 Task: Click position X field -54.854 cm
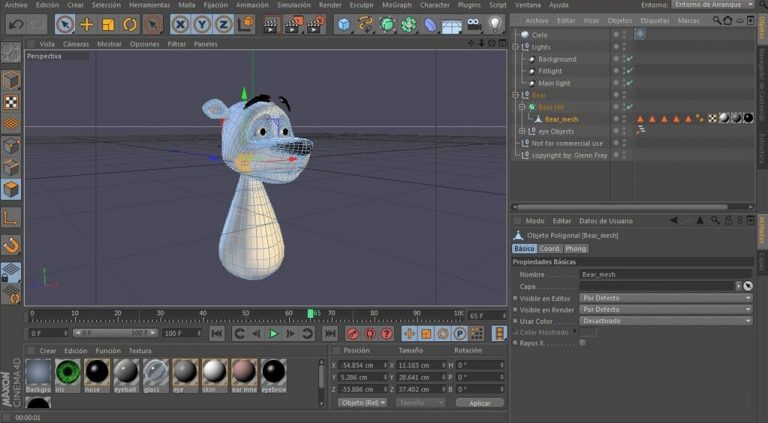click(362, 365)
